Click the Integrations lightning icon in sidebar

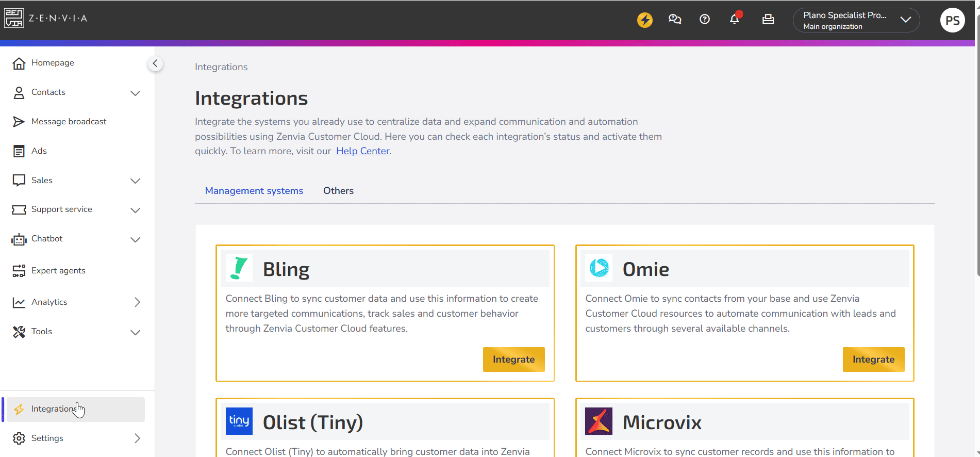coord(19,410)
